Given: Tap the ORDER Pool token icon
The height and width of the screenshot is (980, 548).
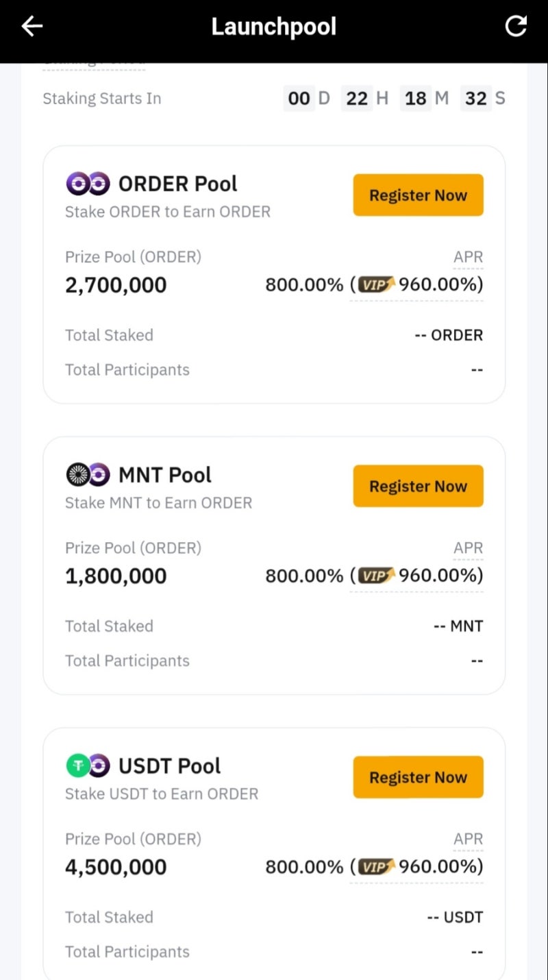Looking at the screenshot, I should [x=88, y=184].
